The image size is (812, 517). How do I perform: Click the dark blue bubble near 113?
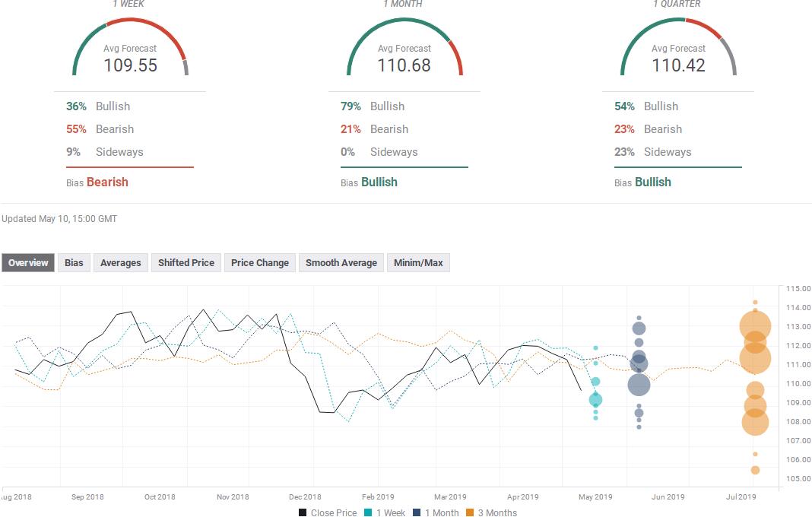coord(639,328)
